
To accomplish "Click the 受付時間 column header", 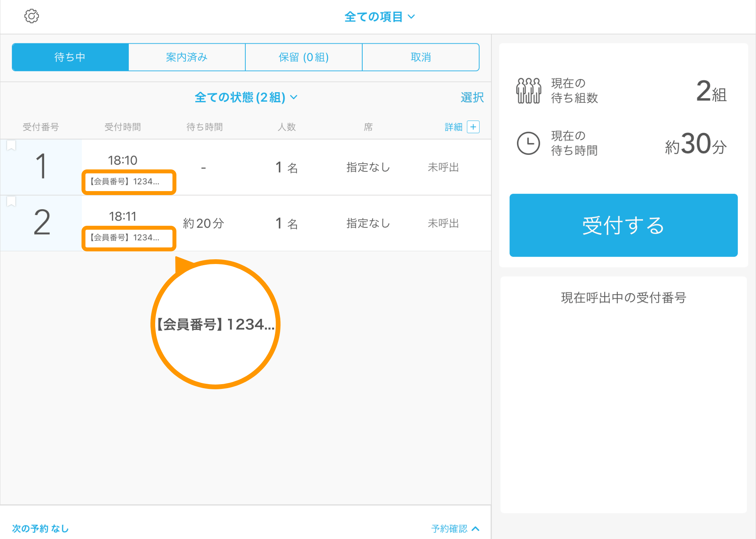I will click(122, 127).
